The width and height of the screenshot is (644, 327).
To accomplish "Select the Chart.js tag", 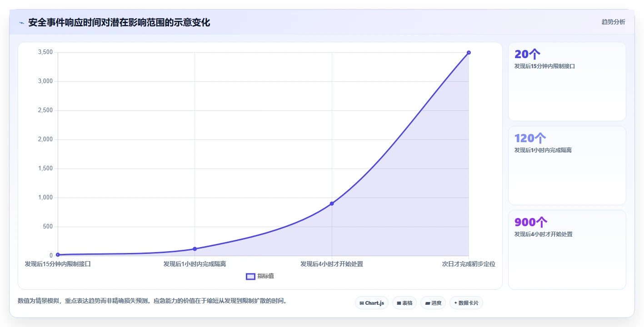I will tap(371, 303).
